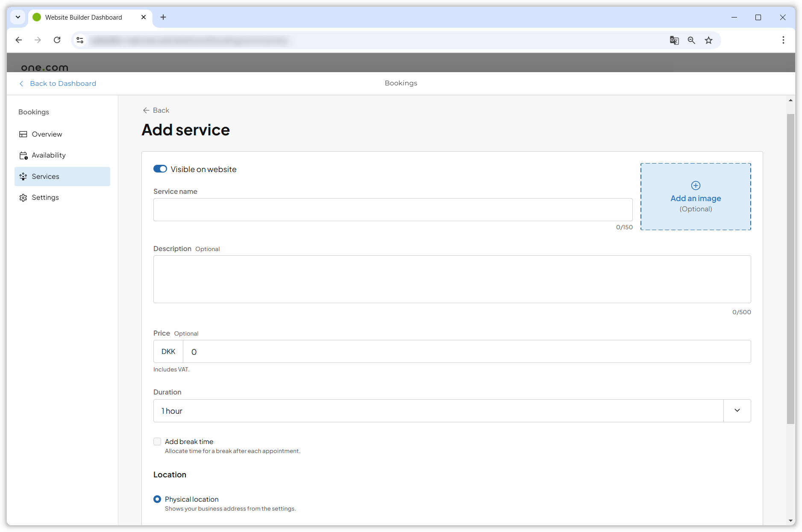Click the zoom magnifier icon in address bar
This screenshot has height=532, width=802.
[x=691, y=40]
